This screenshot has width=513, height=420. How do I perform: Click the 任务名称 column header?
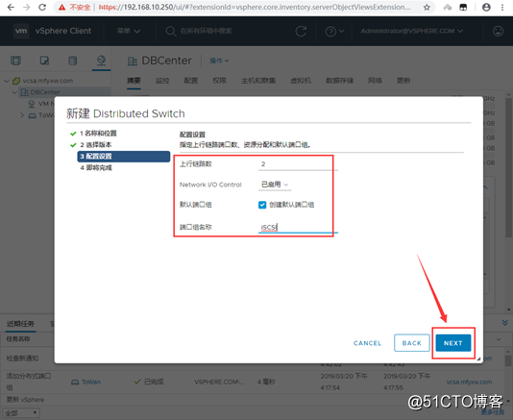(18, 339)
